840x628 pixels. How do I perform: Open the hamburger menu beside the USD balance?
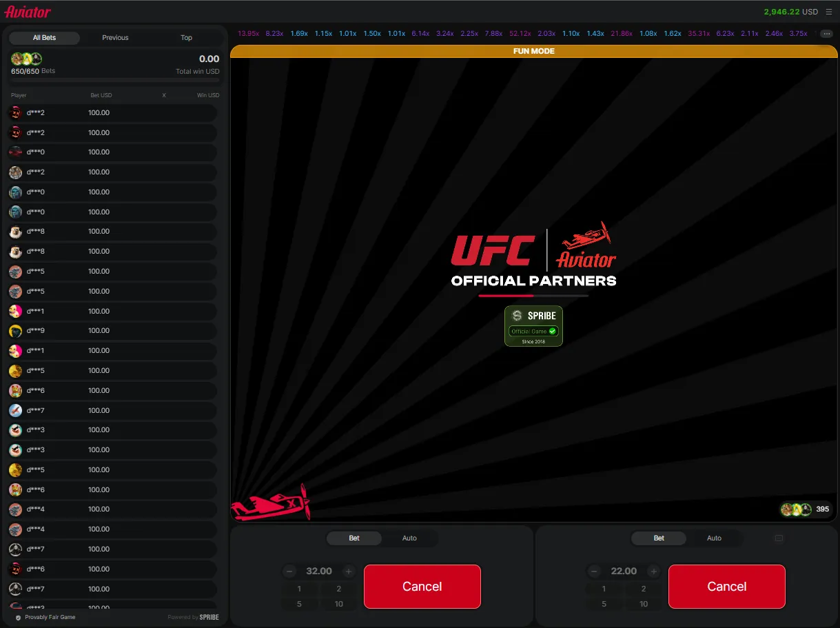coord(829,12)
